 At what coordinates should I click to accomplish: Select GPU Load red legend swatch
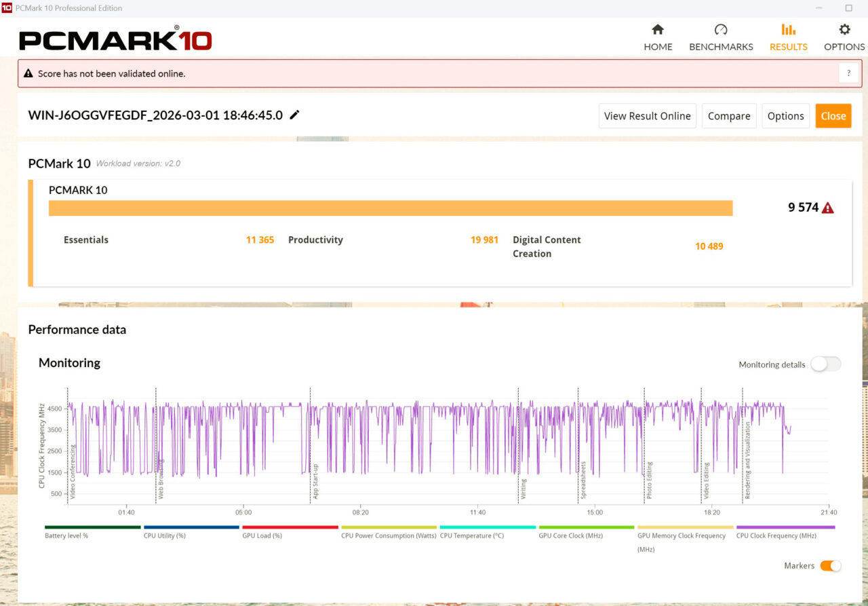point(290,527)
